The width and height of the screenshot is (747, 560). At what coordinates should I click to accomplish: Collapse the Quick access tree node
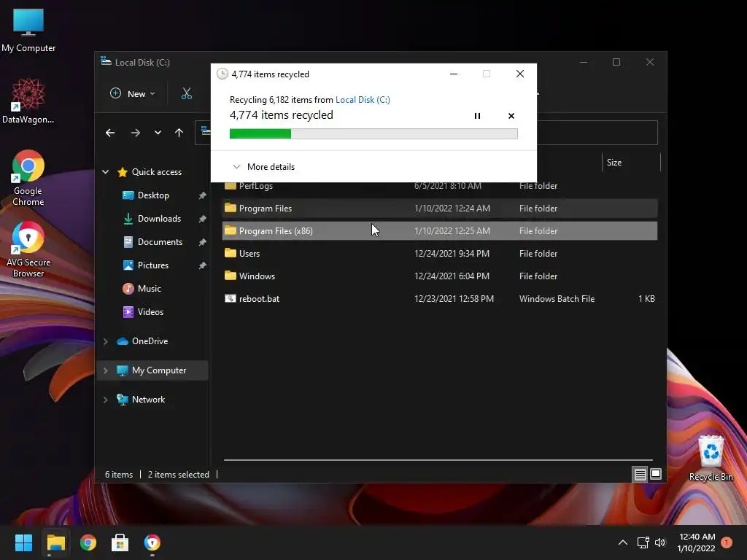click(x=105, y=172)
